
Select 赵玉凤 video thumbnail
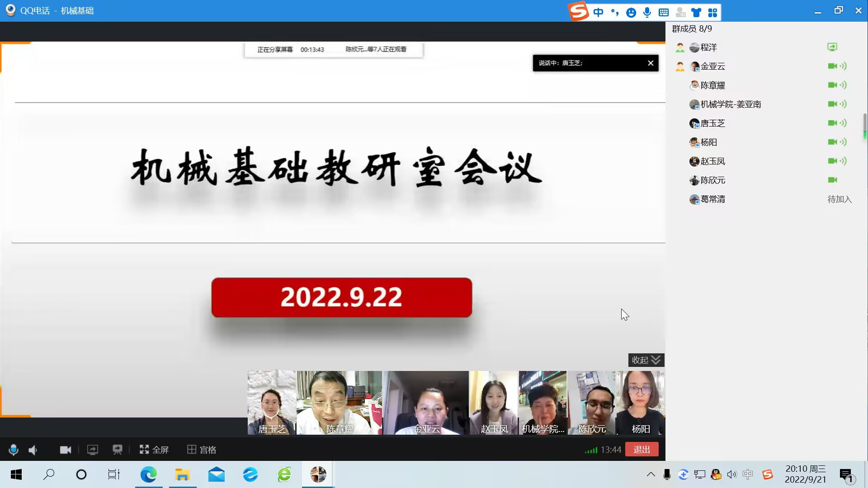(494, 403)
